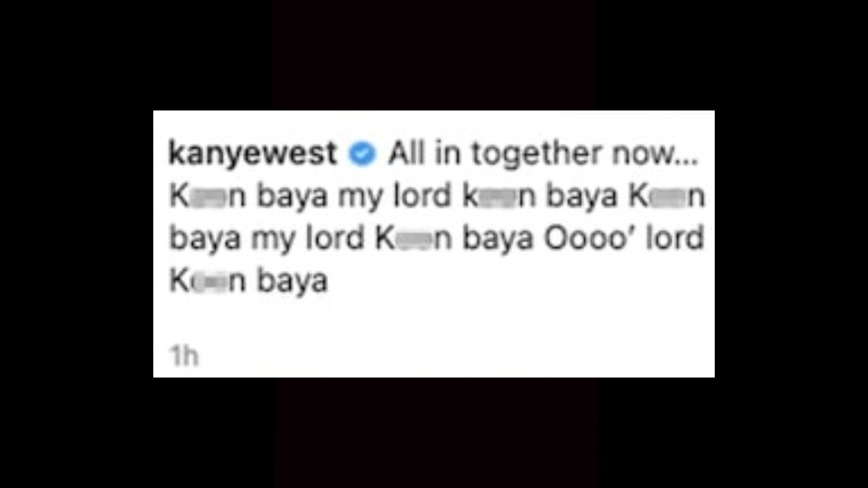Image resolution: width=868 pixels, height=488 pixels.
Task: Click the lowercase blurred "k--n" word
Action: coord(499,197)
